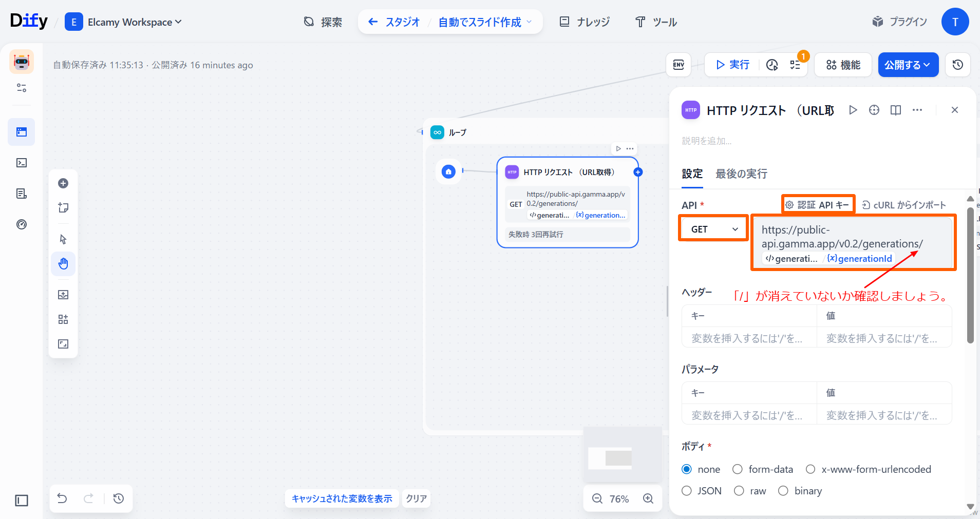Click the ENV environment variables icon
980x519 pixels.
(x=679, y=65)
